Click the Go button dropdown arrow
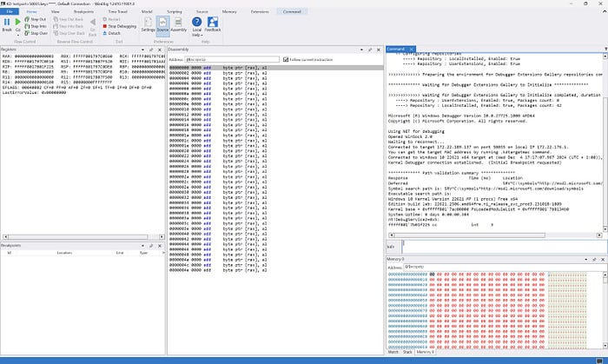 18,35
